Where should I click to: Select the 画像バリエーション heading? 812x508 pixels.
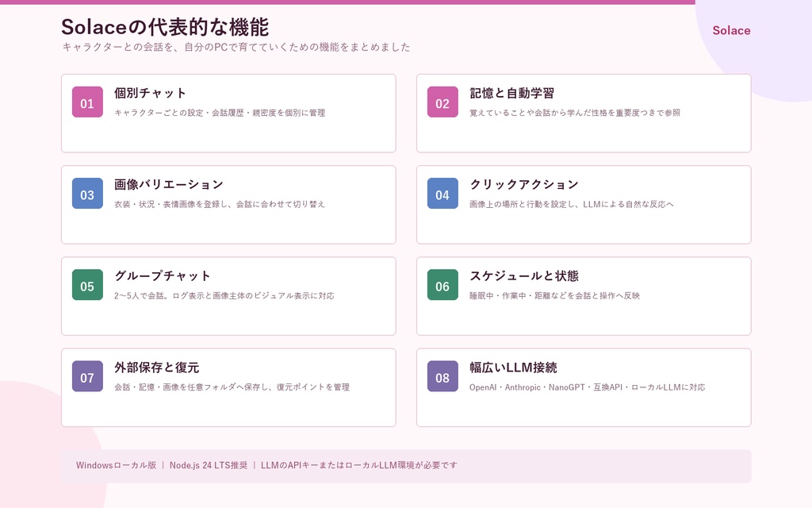pyautogui.click(x=169, y=184)
